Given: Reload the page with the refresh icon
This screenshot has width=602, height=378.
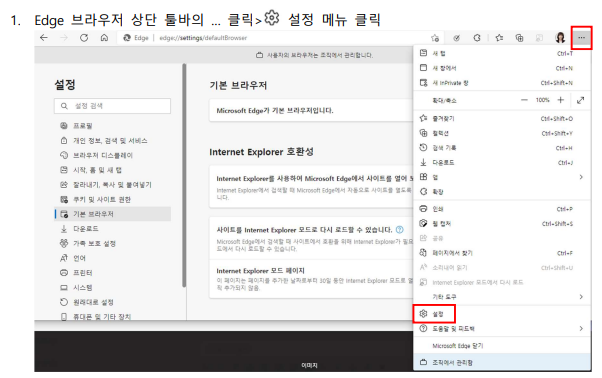Looking at the screenshot, I should click(x=84, y=38).
